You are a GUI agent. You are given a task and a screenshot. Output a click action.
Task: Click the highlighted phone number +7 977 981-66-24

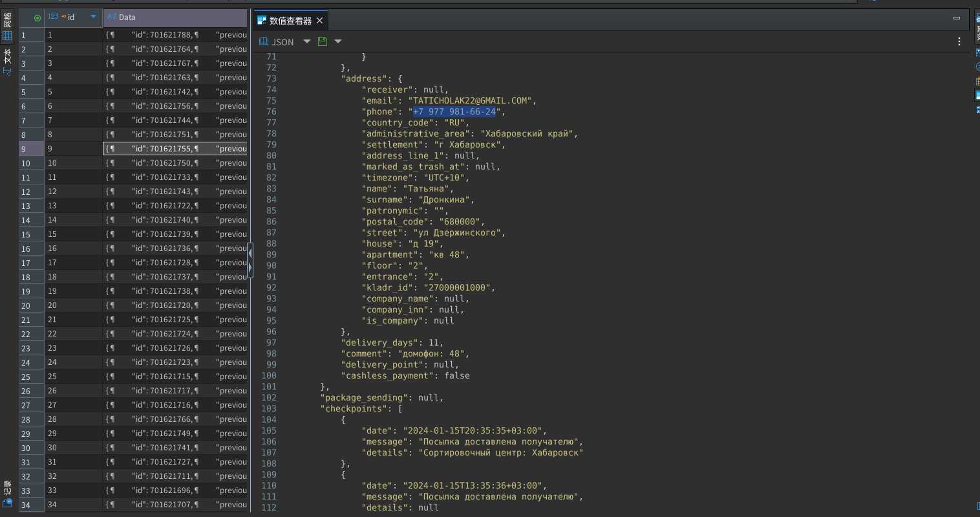pyautogui.click(x=454, y=111)
